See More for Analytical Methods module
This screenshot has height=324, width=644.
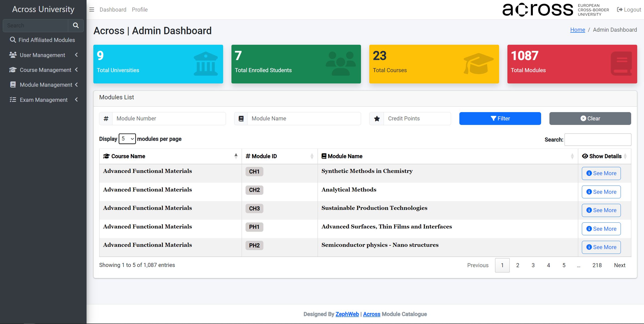[x=601, y=192]
